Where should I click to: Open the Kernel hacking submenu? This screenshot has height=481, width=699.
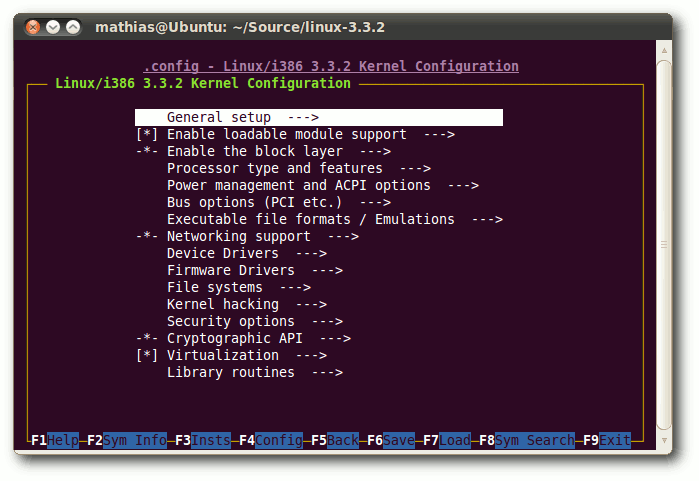247,304
